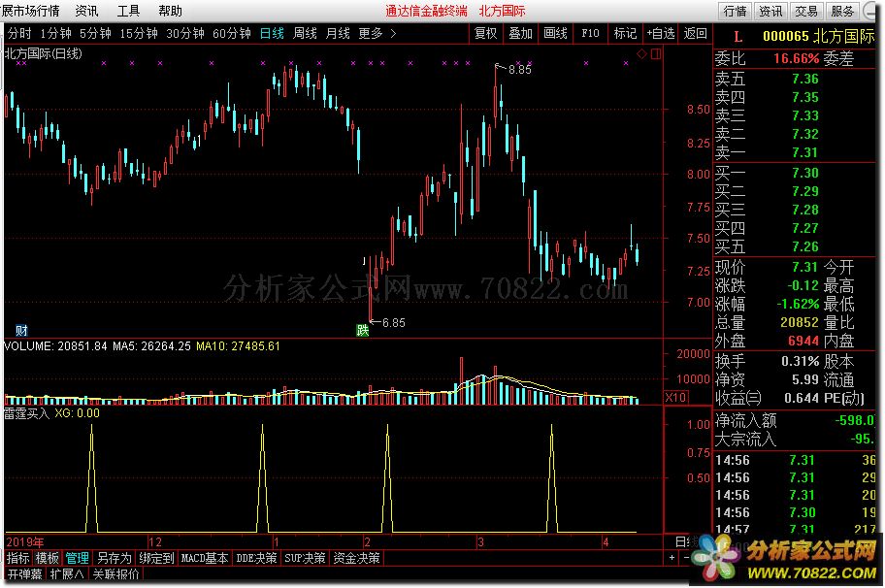Click the 另存为 save-as button
Image resolution: width=885 pixels, height=588 pixels.
(x=115, y=558)
